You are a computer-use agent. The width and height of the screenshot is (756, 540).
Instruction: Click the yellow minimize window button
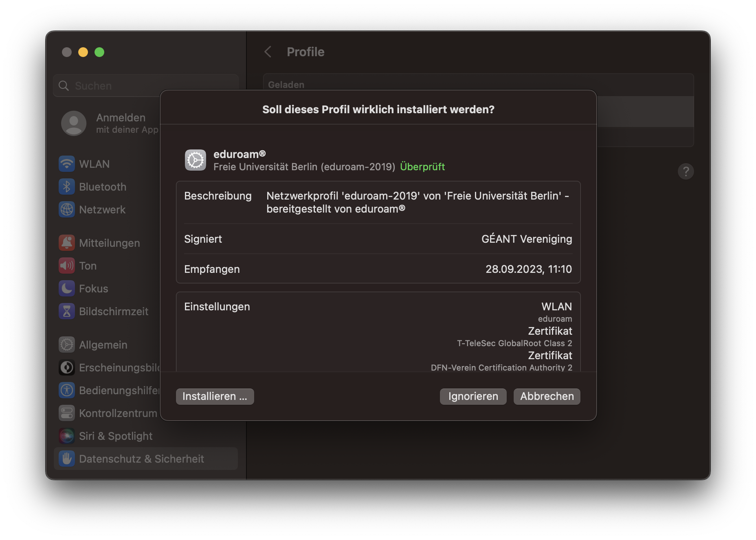83,52
